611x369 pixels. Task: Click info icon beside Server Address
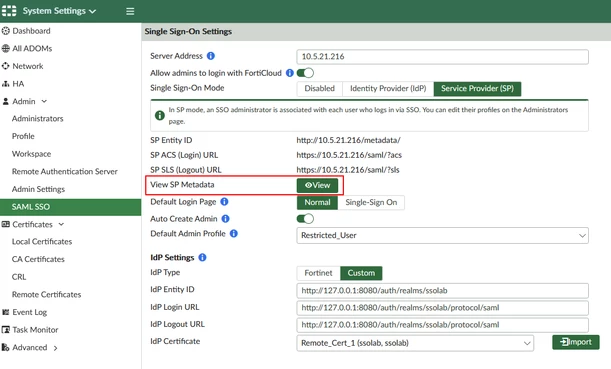coord(211,56)
